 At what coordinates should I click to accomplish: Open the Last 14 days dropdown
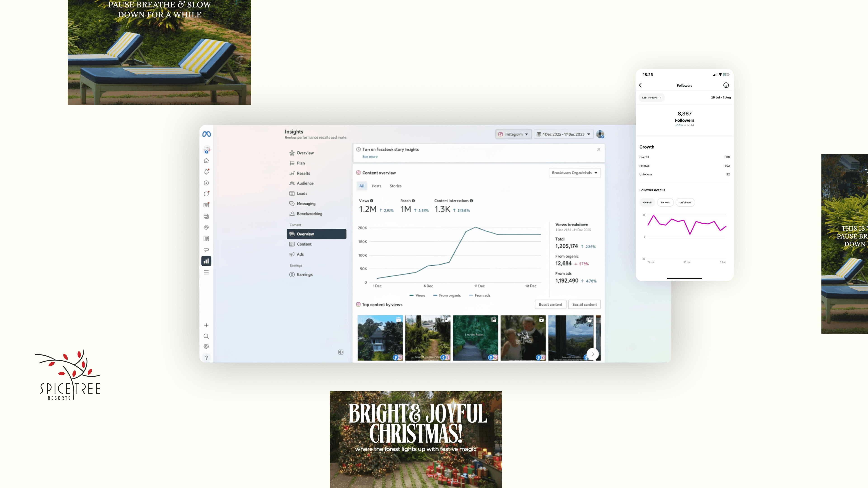click(x=651, y=98)
